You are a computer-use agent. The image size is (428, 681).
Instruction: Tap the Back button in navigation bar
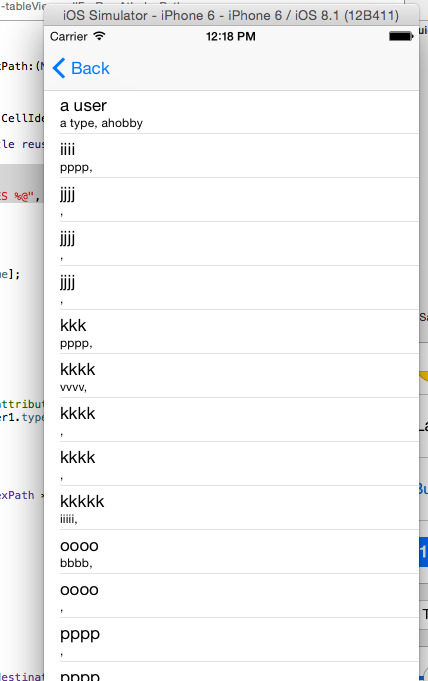point(81,68)
